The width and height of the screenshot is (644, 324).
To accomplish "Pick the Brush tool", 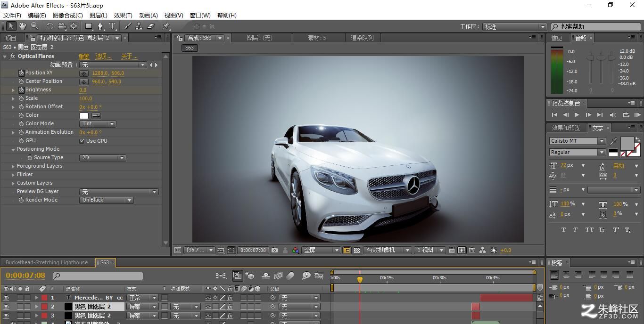I will tap(127, 26).
